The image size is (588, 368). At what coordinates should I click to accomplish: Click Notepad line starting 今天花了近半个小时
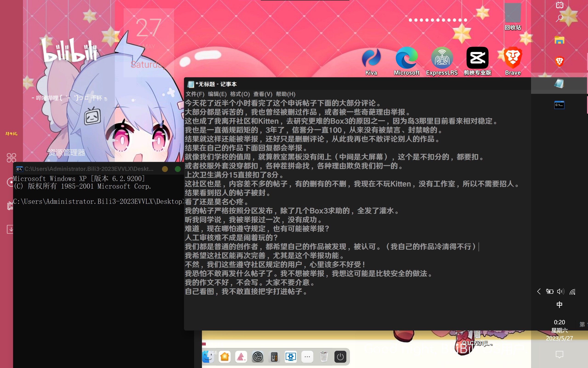point(283,103)
